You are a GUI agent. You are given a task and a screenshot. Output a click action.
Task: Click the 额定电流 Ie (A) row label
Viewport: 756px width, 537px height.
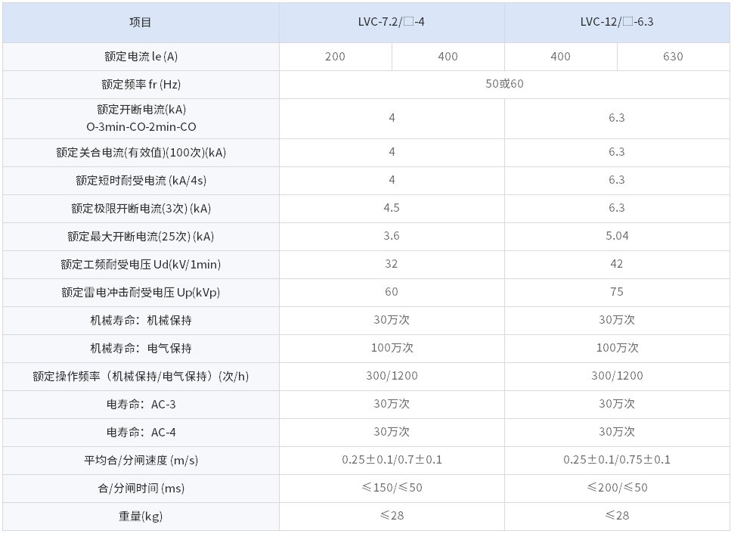141,57
